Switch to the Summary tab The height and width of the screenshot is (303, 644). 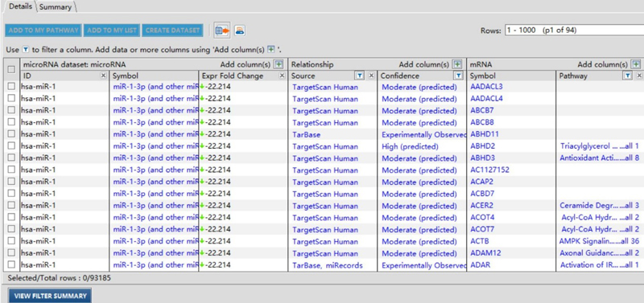[x=56, y=7]
